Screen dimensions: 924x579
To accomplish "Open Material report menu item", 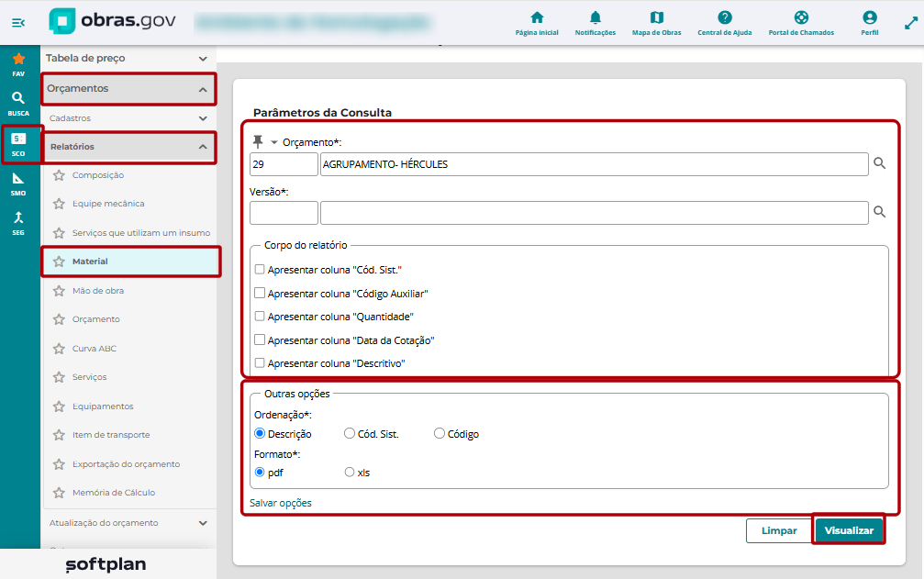I will [x=131, y=262].
